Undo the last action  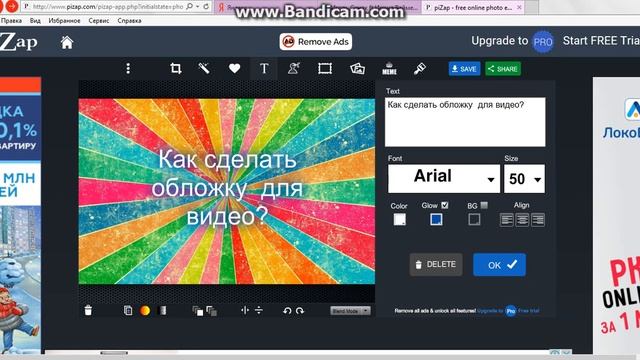(287, 311)
